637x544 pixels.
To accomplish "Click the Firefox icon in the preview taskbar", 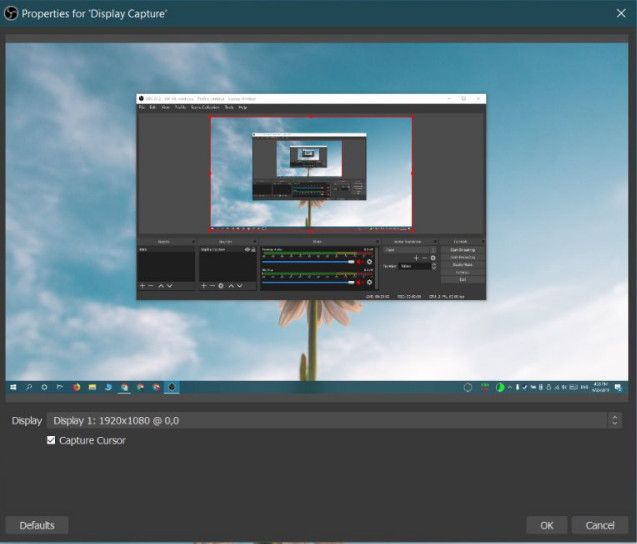I will (76, 387).
